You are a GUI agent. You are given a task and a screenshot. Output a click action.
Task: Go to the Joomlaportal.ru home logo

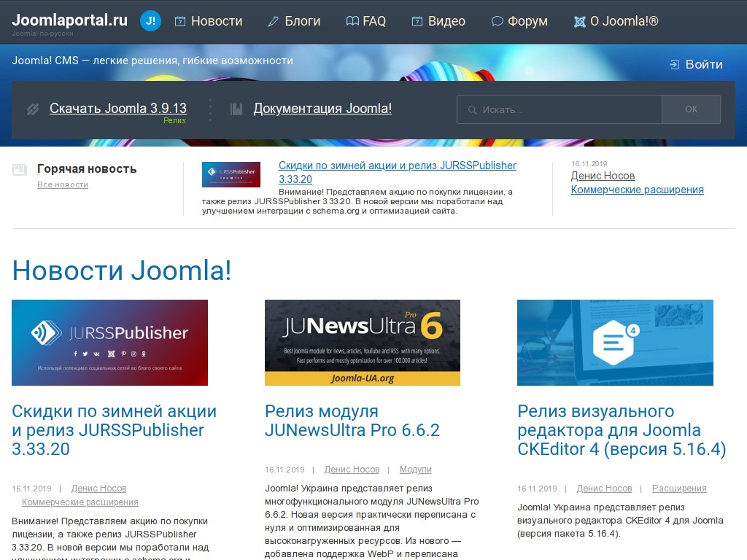[x=69, y=20]
